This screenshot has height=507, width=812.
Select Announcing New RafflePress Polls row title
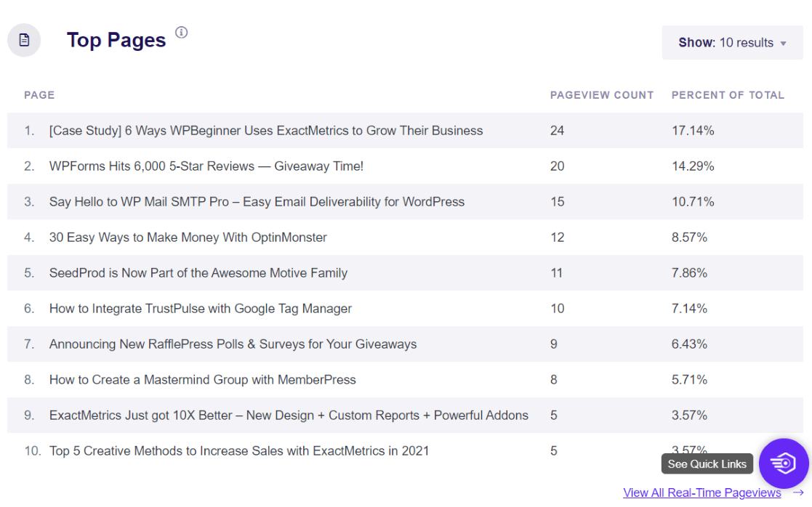[x=233, y=344]
